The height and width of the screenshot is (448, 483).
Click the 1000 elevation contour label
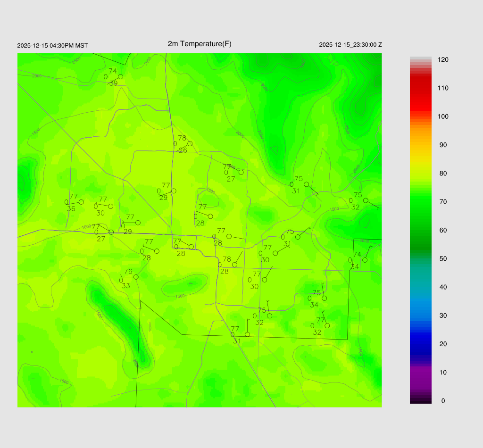(86, 227)
